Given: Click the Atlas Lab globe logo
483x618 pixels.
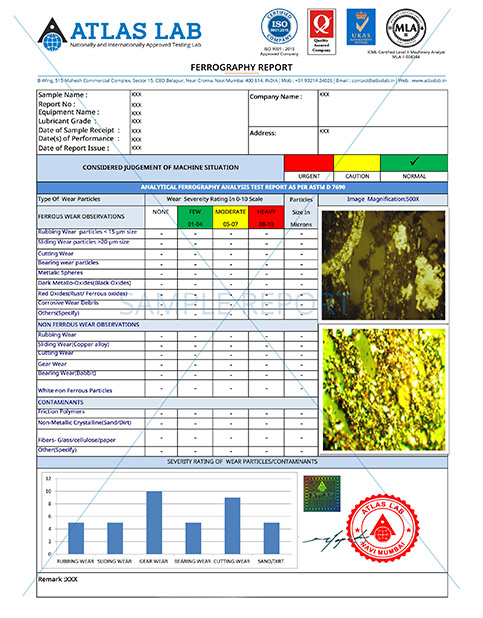Looking at the screenshot, I should 52,34.
